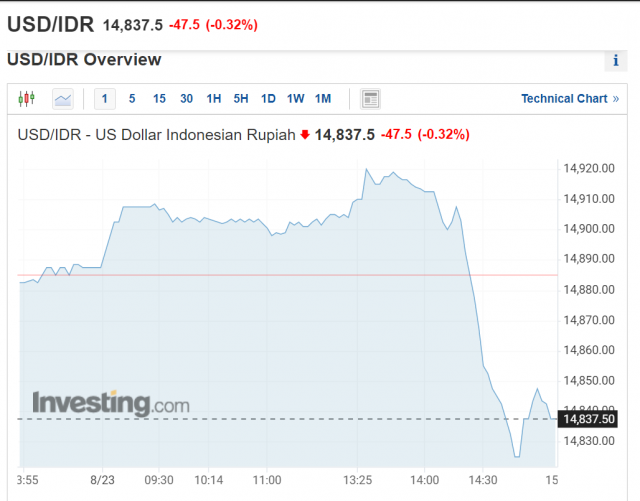The width and height of the screenshot is (640, 501).
Task: Select the area chart type icon
Action: [63, 99]
